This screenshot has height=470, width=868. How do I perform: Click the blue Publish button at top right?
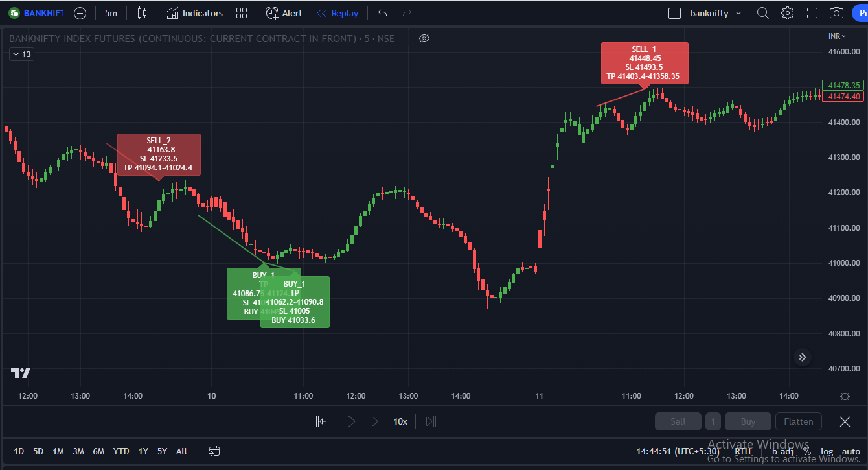click(860, 13)
